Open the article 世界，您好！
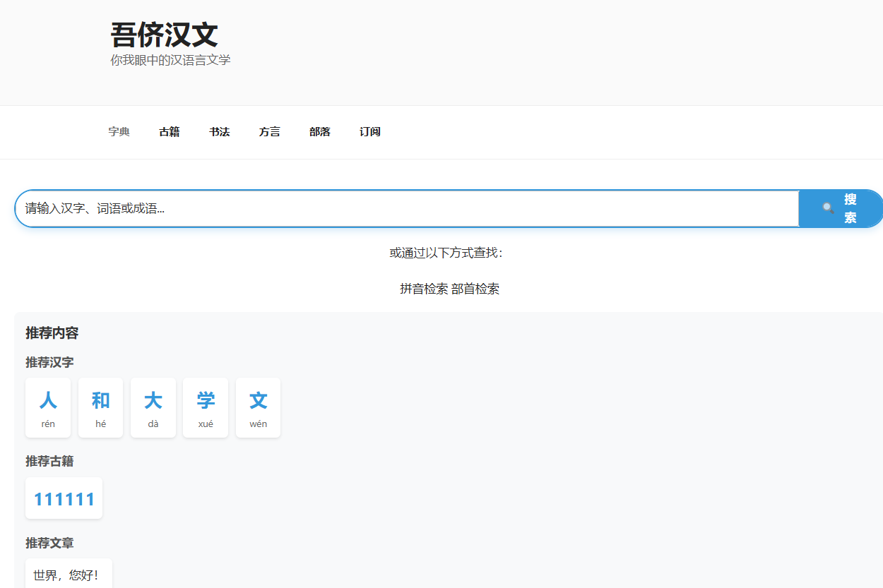 click(x=69, y=575)
